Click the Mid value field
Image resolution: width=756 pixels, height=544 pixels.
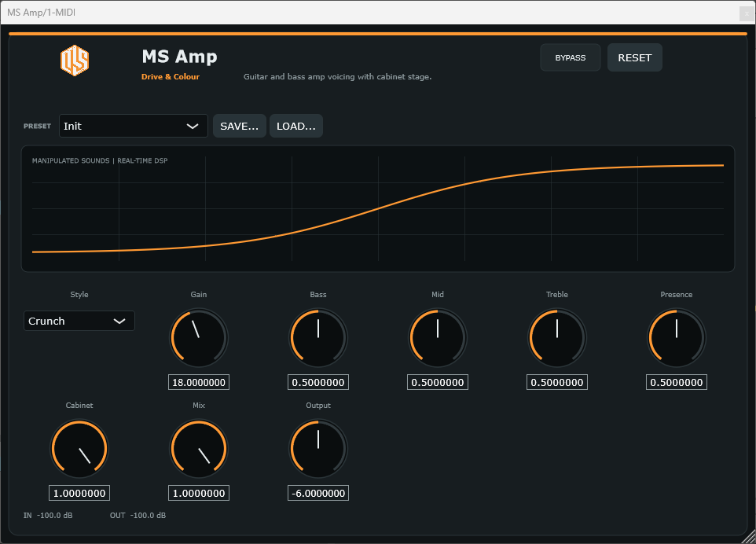438,382
